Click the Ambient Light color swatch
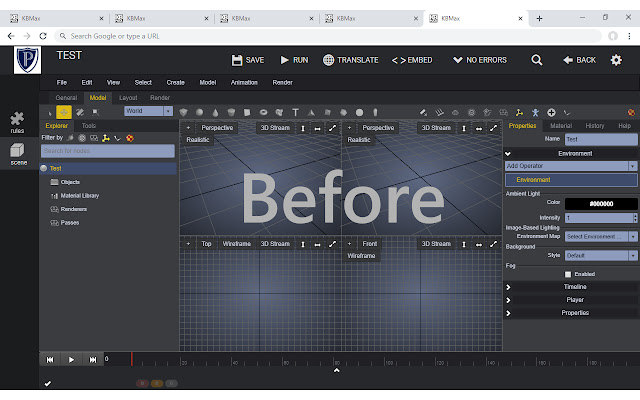The image size is (640, 400). click(601, 202)
